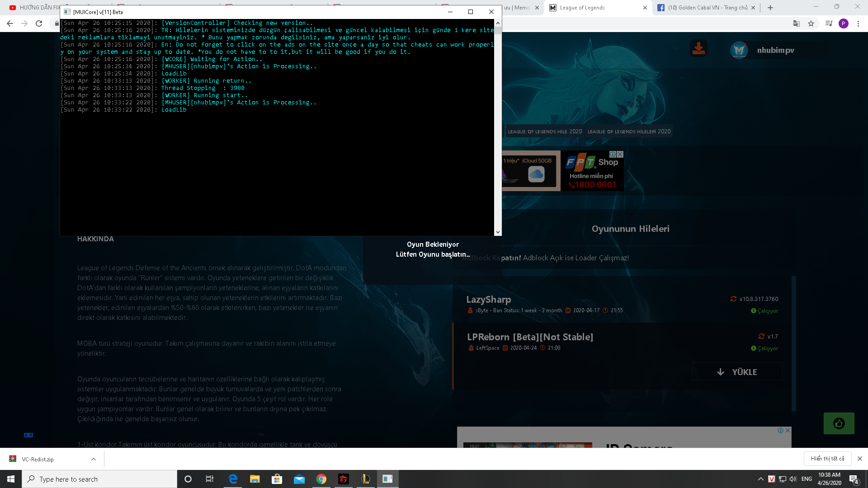868x488 pixels.
Task: Switch to Chrome on taskbar
Action: coord(321,479)
